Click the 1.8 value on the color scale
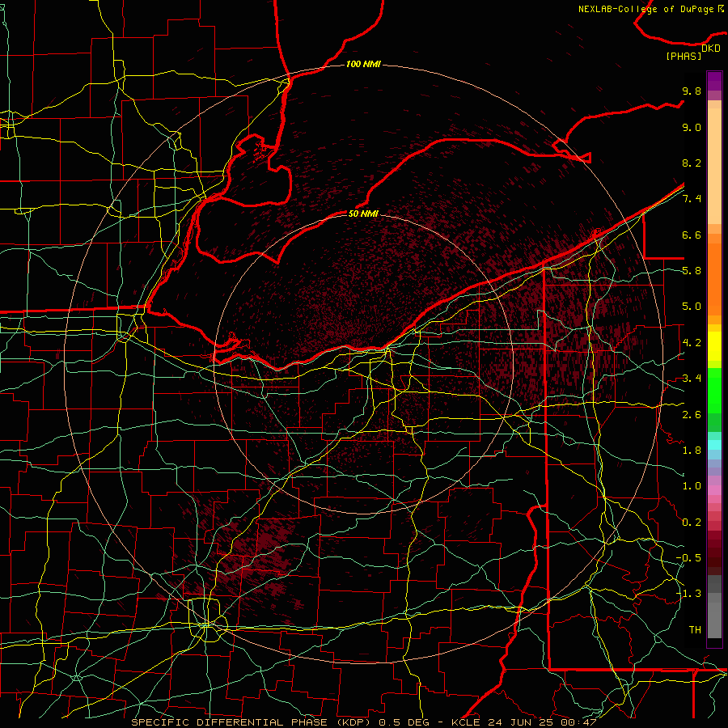Screen dimensions: 728x728 click(692, 451)
